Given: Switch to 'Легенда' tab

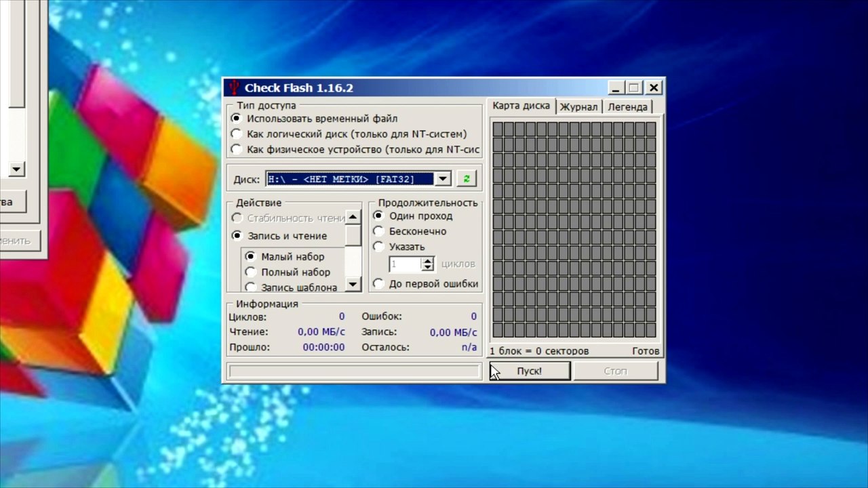Looking at the screenshot, I should 627,107.
